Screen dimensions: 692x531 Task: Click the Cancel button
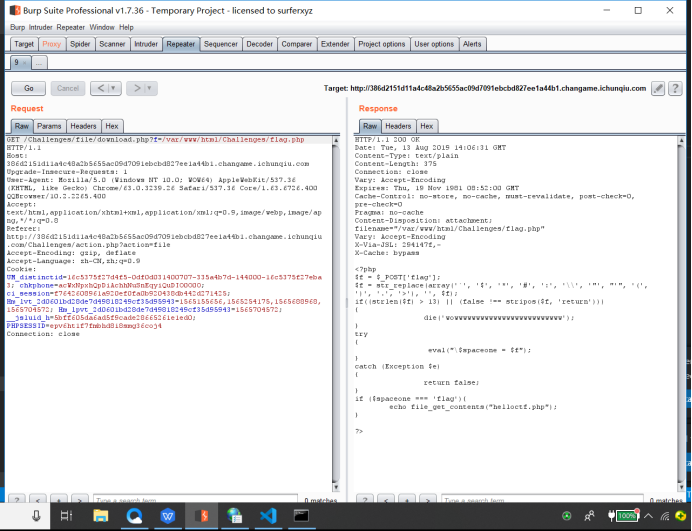pos(68,88)
